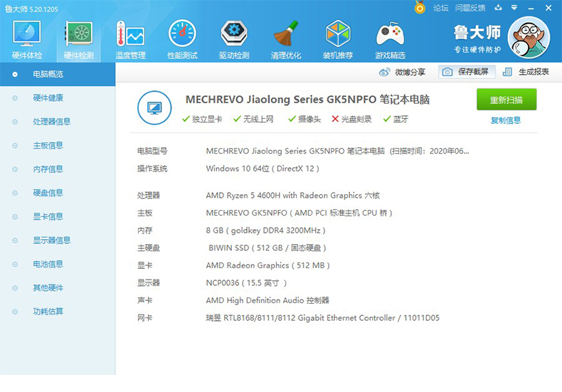Screen dimensions: 562x392
Task: Select 电脑概览 in sidebar
Action: pos(58,74)
